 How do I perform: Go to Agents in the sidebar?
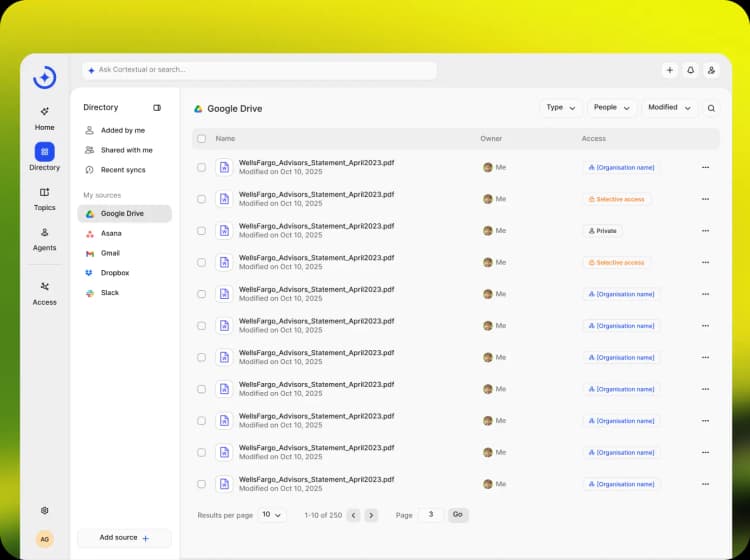[44, 239]
